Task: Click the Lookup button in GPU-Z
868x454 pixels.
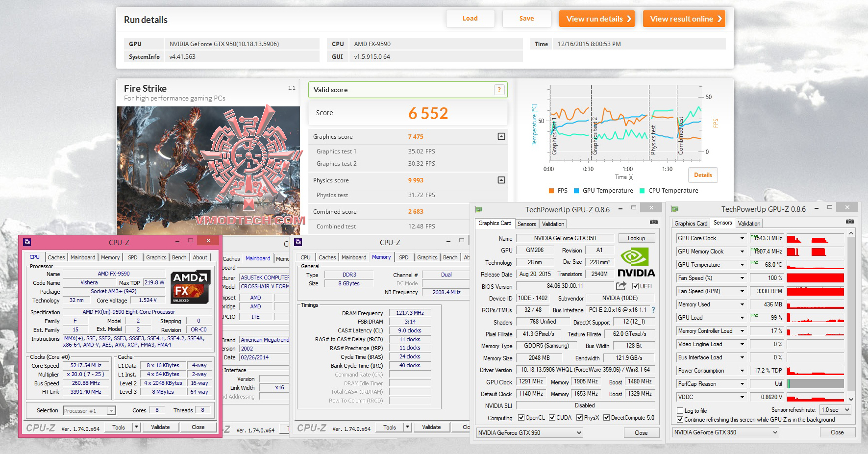Action: click(637, 238)
